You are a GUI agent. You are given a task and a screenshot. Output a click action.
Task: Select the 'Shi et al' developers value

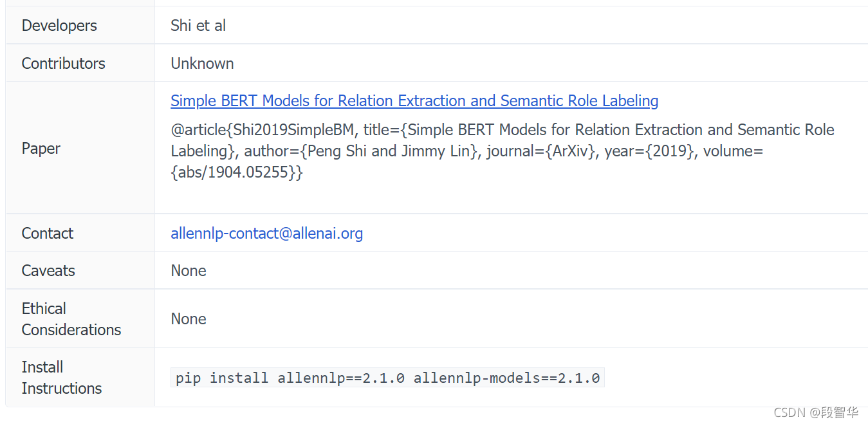198,26
